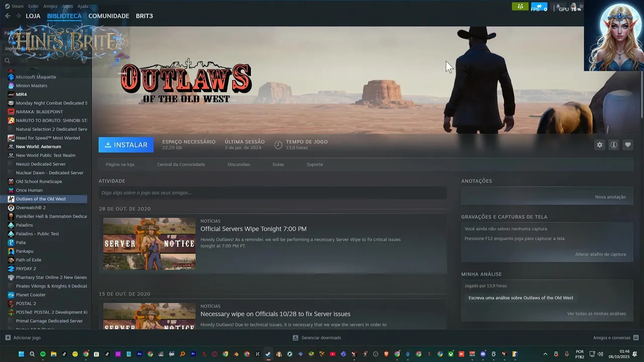Click the PAYDAY 2 list icon
Image resolution: width=644 pixels, height=362 pixels.
coord(11,268)
